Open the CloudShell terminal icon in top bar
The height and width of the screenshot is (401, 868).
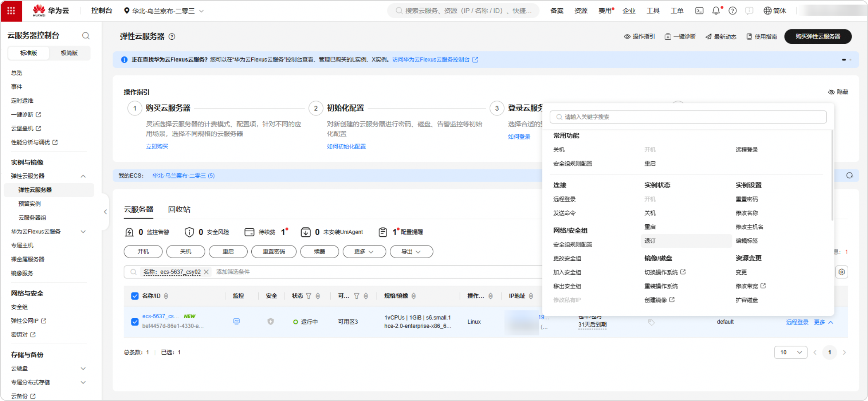click(x=699, y=11)
